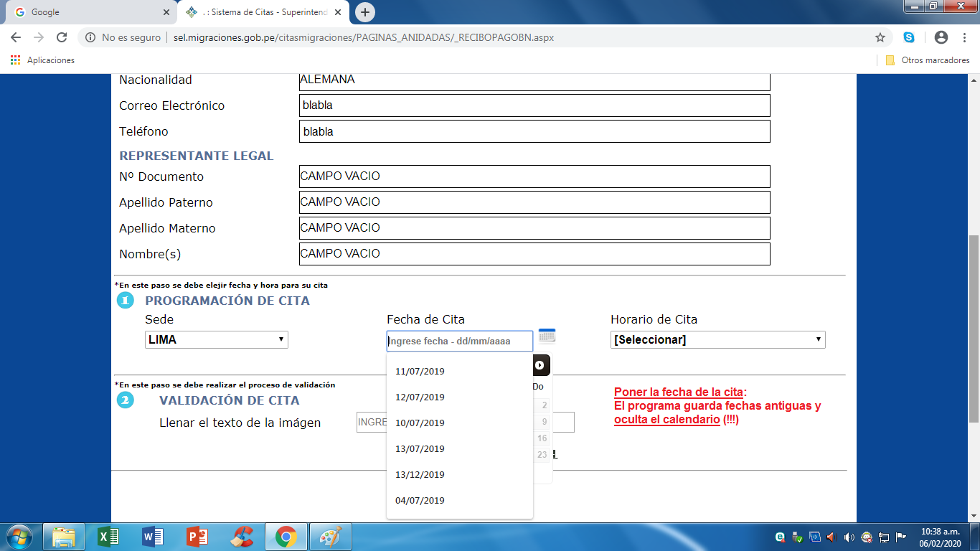Reload the page with refresh button

pos(62,37)
